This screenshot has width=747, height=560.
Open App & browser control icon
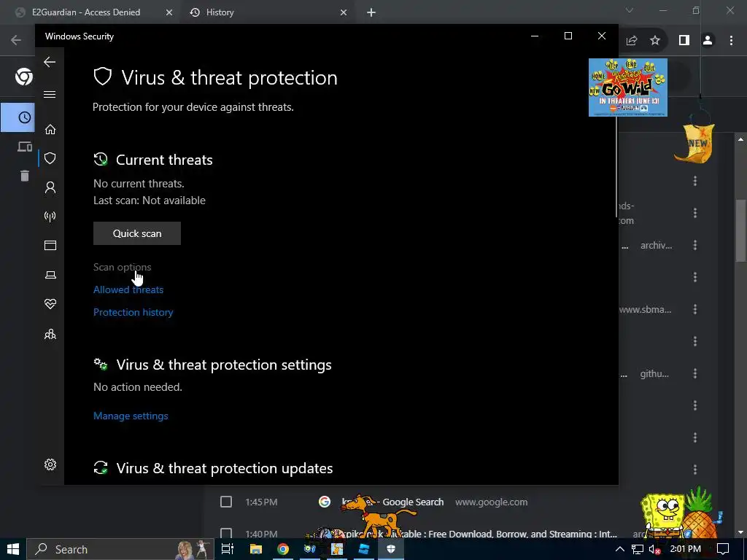50,245
